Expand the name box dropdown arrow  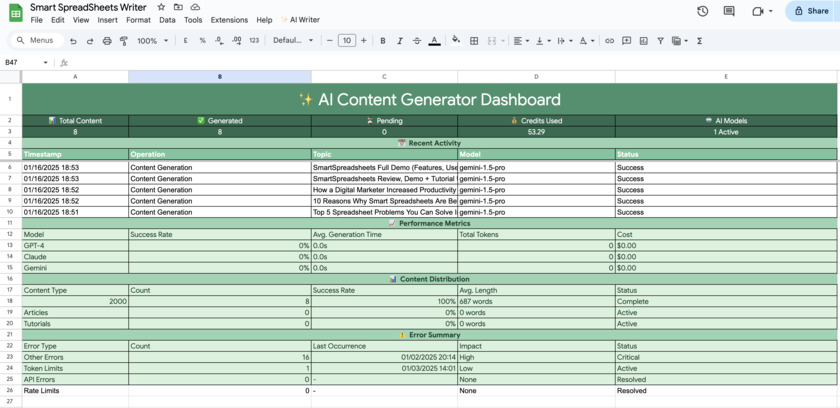46,63
